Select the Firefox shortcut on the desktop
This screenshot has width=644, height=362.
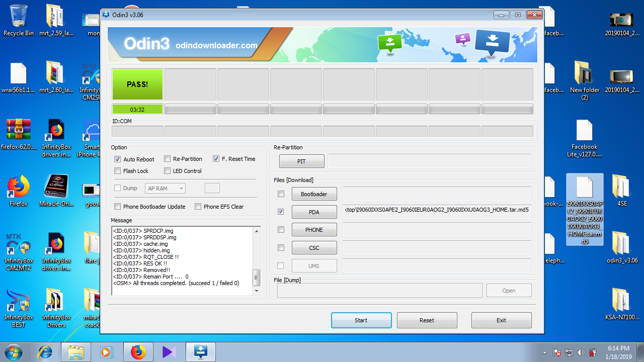tap(19, 191)
